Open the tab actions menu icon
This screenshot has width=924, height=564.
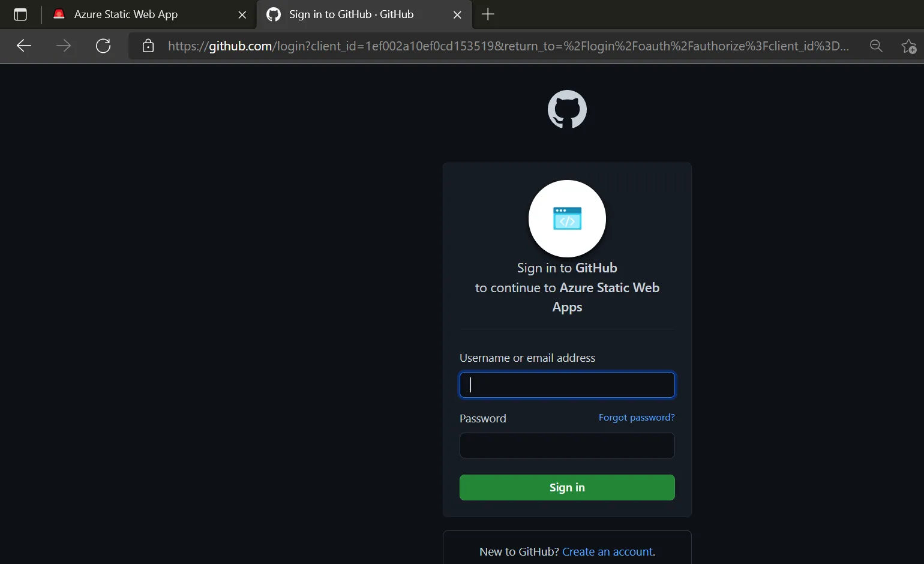point(20,14)
